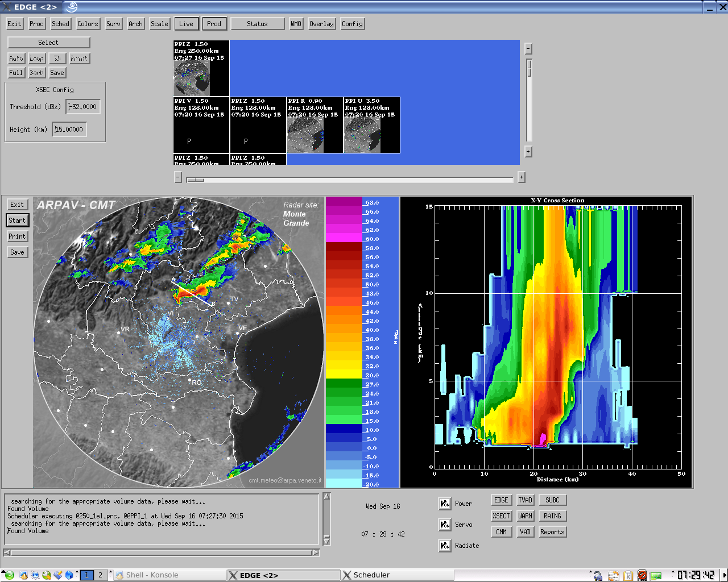
Task: Toggle the Radiate on switch
Action: click(x=445, y=546)
